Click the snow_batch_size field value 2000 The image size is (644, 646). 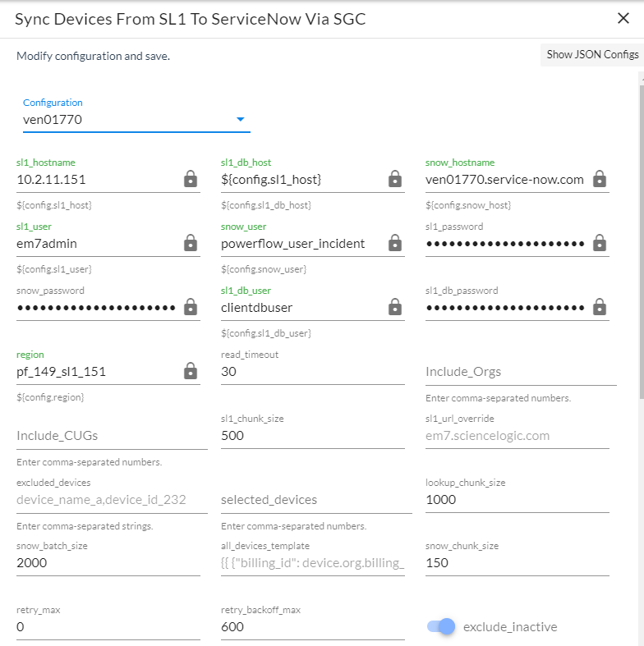tap(108, 563)
